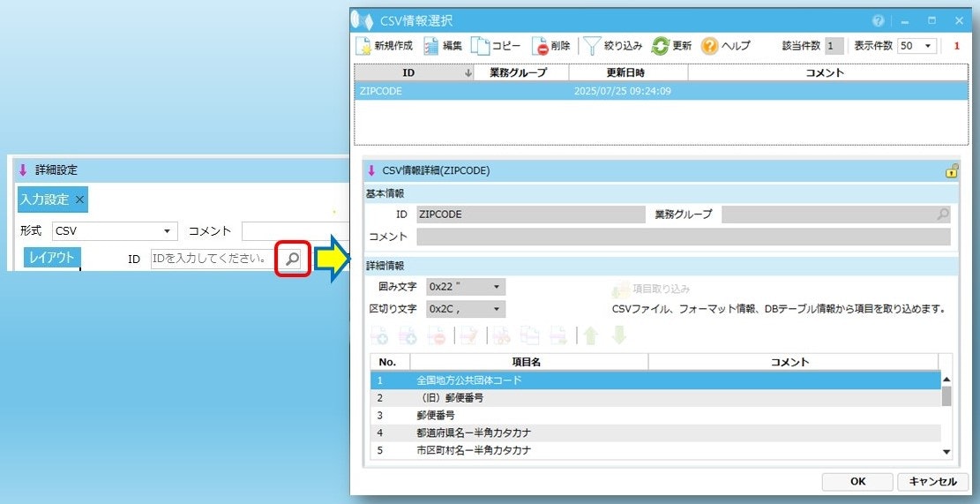Sort by the ID column header

point(415,72)
